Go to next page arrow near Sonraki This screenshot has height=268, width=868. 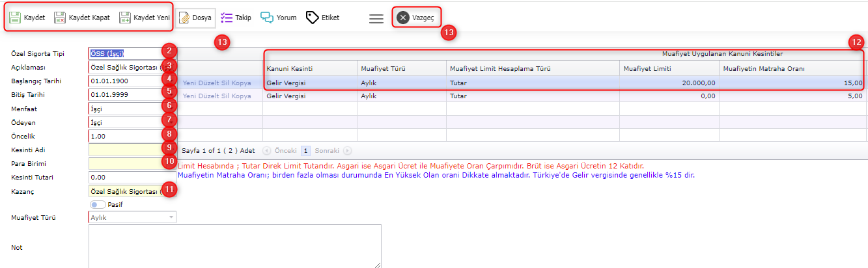pyautogui.click(x=348, y=150)
